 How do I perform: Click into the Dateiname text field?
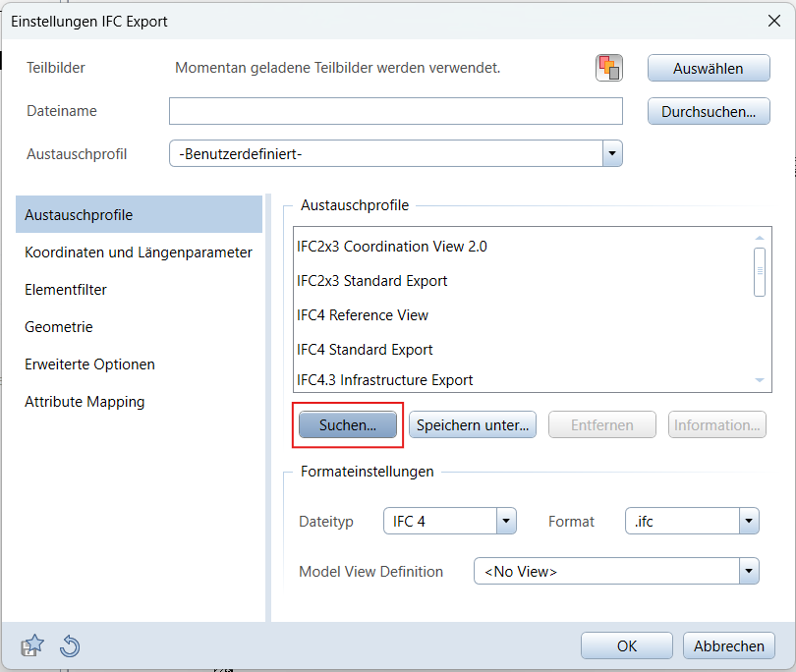pyautogui.click(x=395, y=111)
